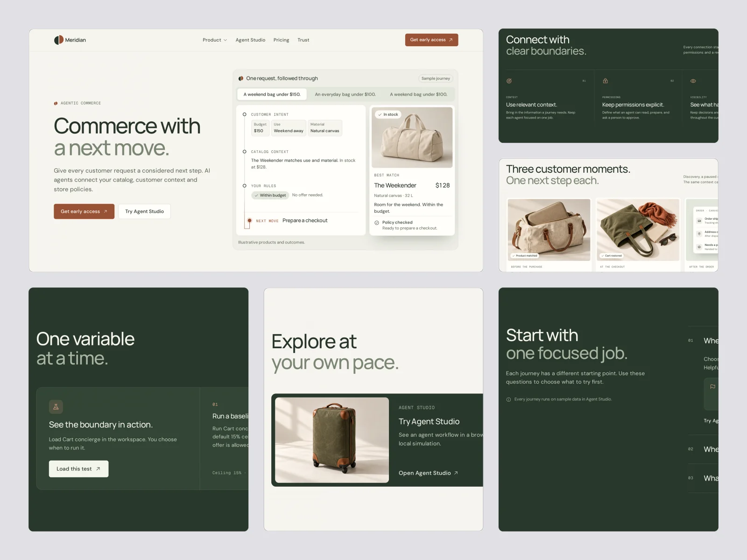747x560 pixels.
Task: Go to Pricing in the navigation bar
Action: (x=281, y=40)
